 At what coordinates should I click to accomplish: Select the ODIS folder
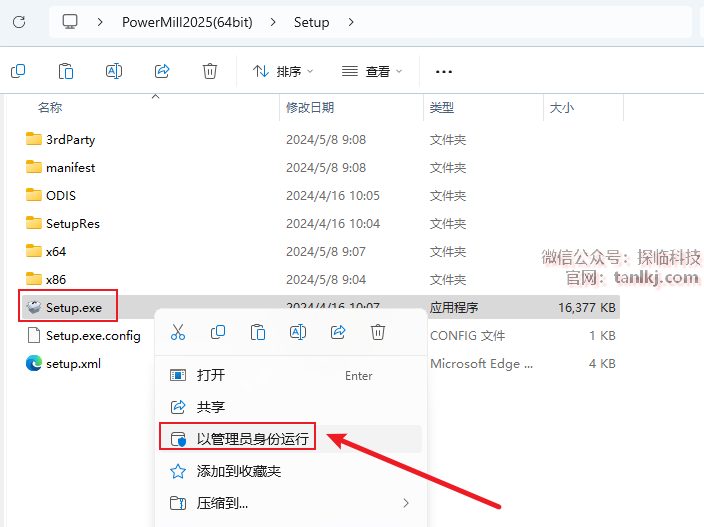pos(61,196)
